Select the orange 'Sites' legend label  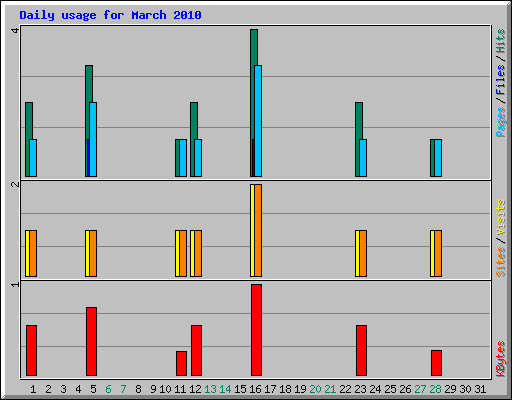500,262
